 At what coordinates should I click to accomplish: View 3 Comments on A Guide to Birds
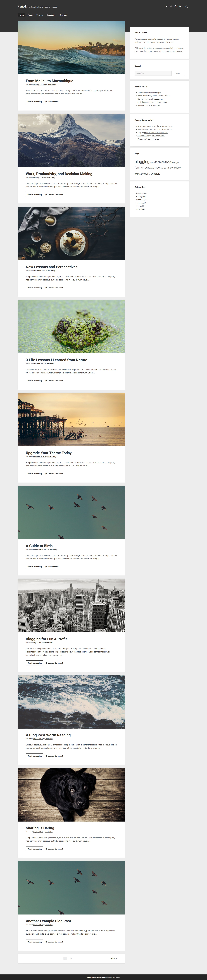click(x=52, y=567)
